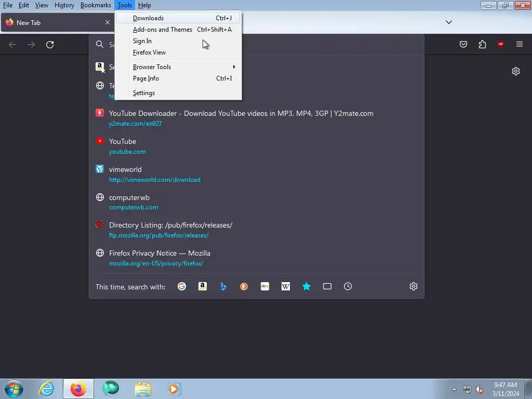Search with Bing engine icon

click(223, 286)
